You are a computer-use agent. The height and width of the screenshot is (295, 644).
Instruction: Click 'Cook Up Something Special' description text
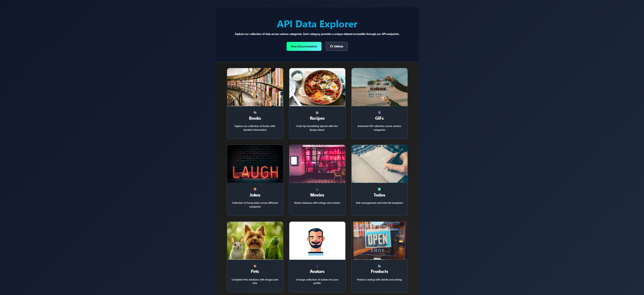tap(317, 128)
